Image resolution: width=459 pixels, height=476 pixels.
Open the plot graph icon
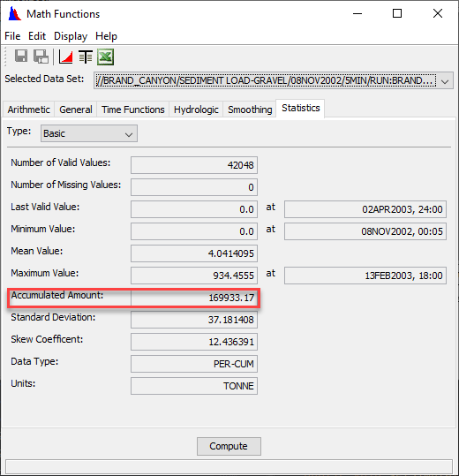point(65,57)
